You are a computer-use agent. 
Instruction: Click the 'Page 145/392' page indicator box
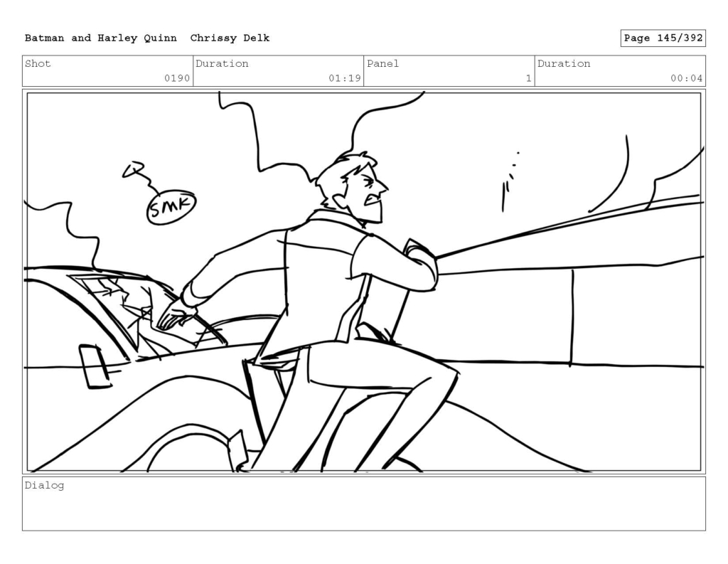(x=663, y=38)
